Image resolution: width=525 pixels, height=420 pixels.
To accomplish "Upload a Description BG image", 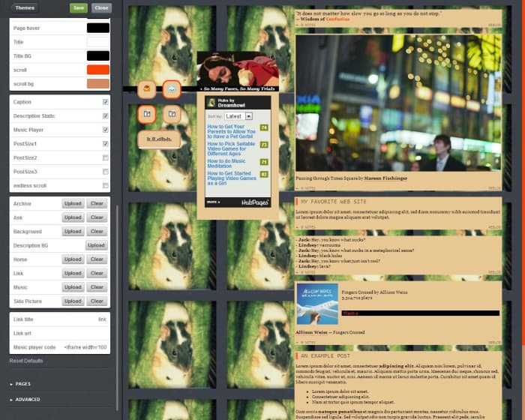I will pos(97,245).
